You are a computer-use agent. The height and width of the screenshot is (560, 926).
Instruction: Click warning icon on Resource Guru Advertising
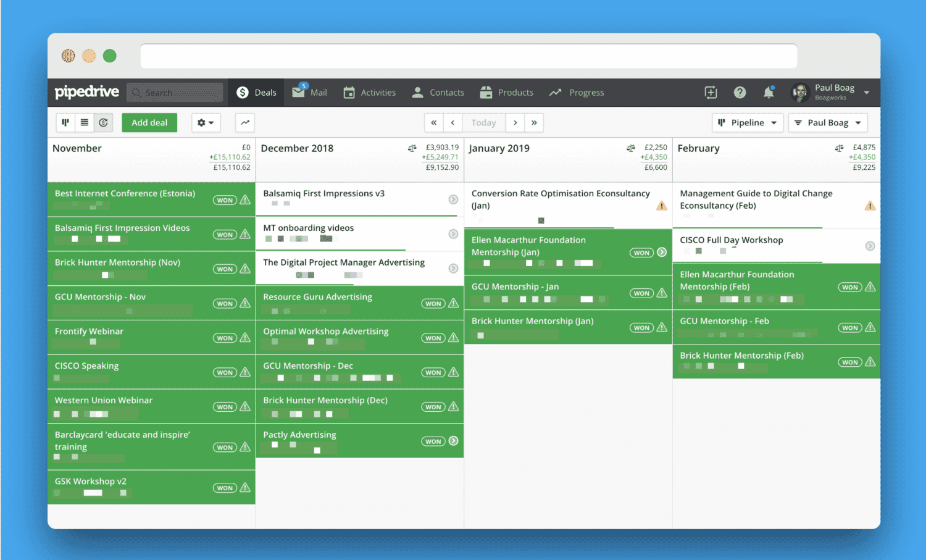pyautogui.click(x=453, y=303)
